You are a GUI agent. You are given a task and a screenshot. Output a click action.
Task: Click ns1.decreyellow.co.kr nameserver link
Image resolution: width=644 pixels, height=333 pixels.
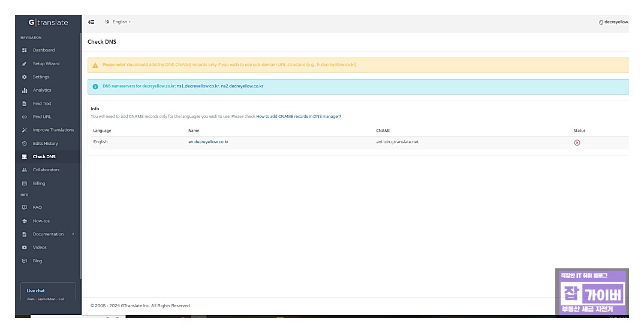pos(198,86)
